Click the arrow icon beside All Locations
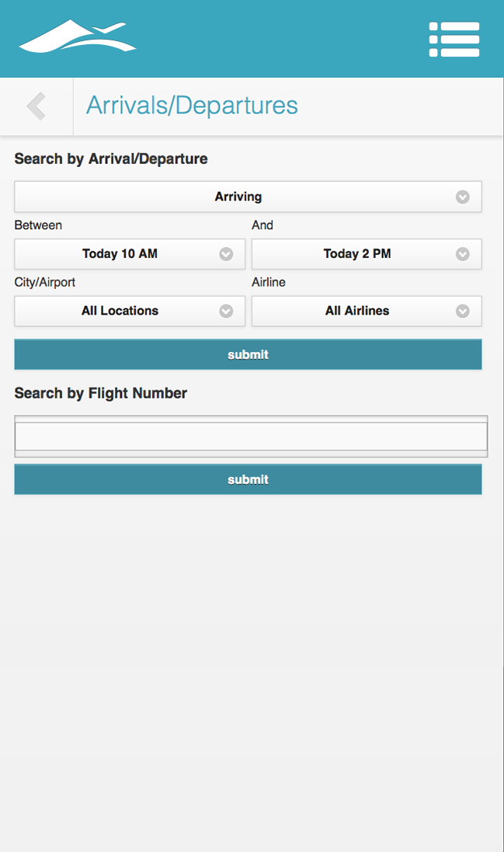Screen dimensions: 504x852 [x=226, y=311]
